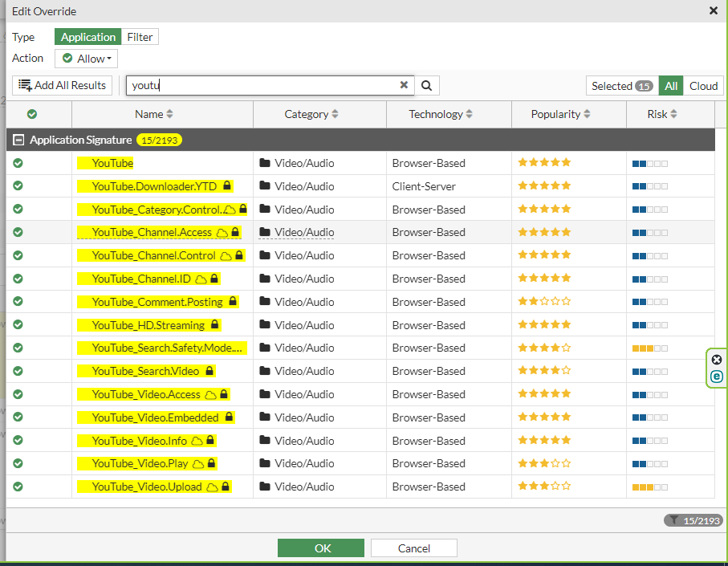Click the lock icon on YouTube_Video.Play
This screenshot has width=728, height=566.
pos(212,463)
